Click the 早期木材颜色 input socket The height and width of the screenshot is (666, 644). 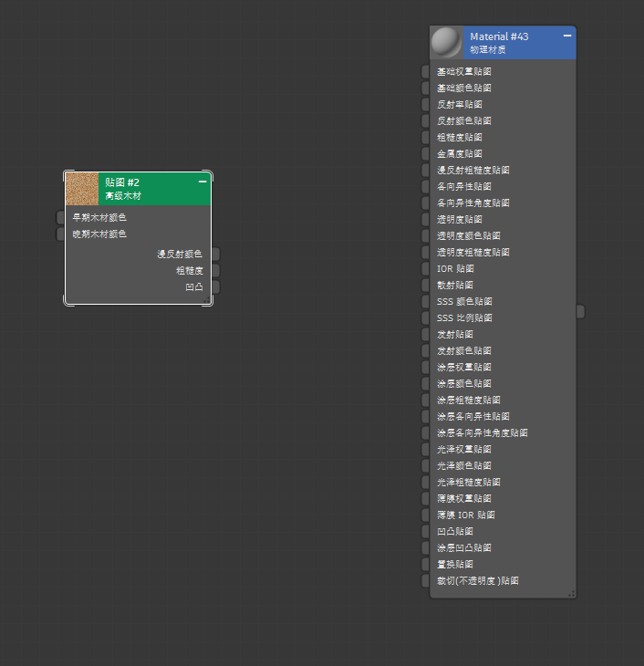pos(60,217)
